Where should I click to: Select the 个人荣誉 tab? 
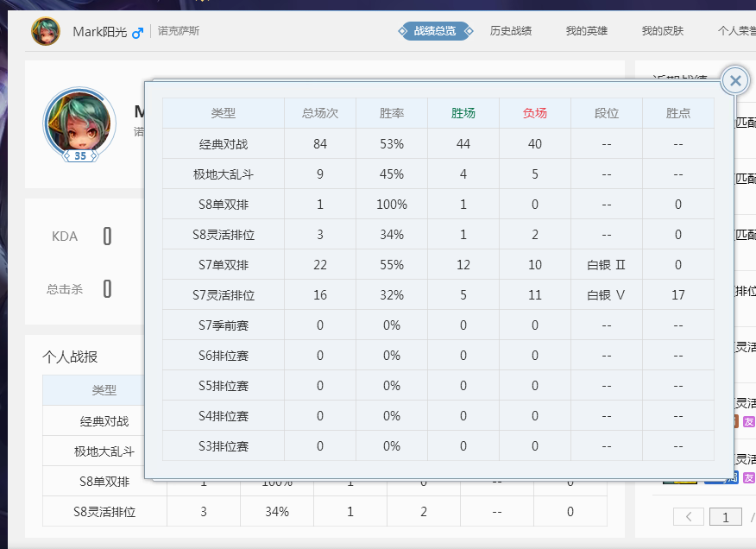pyautogui.click(x=735, y=31)
